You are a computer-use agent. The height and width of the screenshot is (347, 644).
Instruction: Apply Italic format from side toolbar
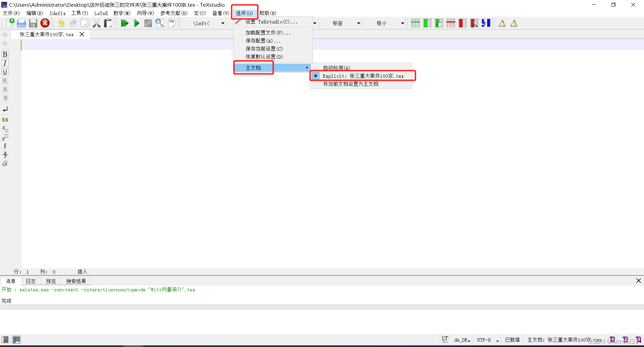5,63
